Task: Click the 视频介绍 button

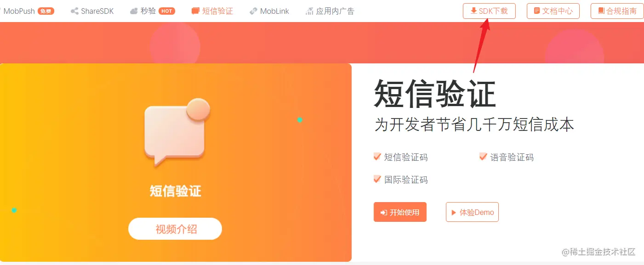Action: 175,229
